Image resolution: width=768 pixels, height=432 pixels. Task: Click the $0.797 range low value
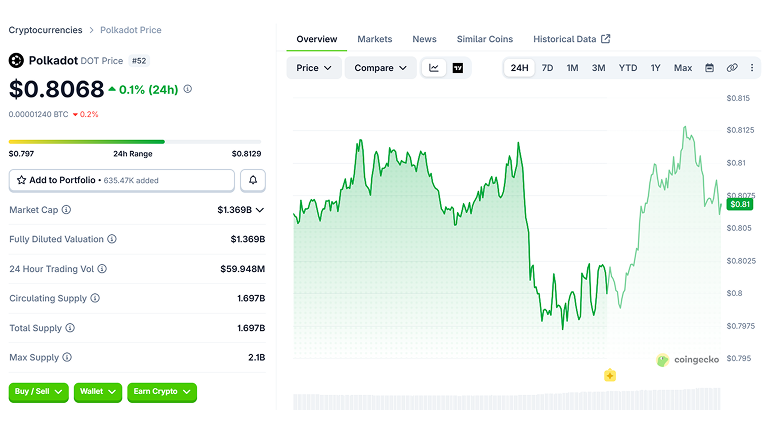click(x=22, y=154)
